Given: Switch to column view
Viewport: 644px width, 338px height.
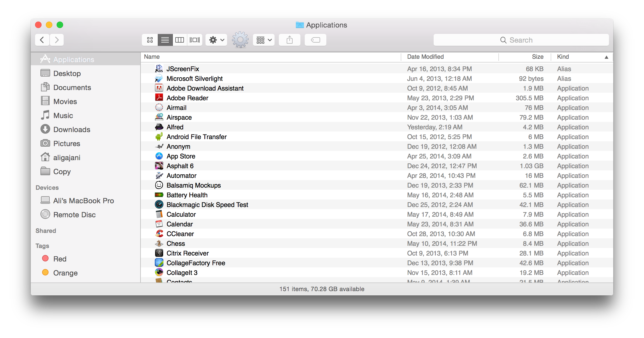Looking at the screenshot, I should [x=180, y=40].
